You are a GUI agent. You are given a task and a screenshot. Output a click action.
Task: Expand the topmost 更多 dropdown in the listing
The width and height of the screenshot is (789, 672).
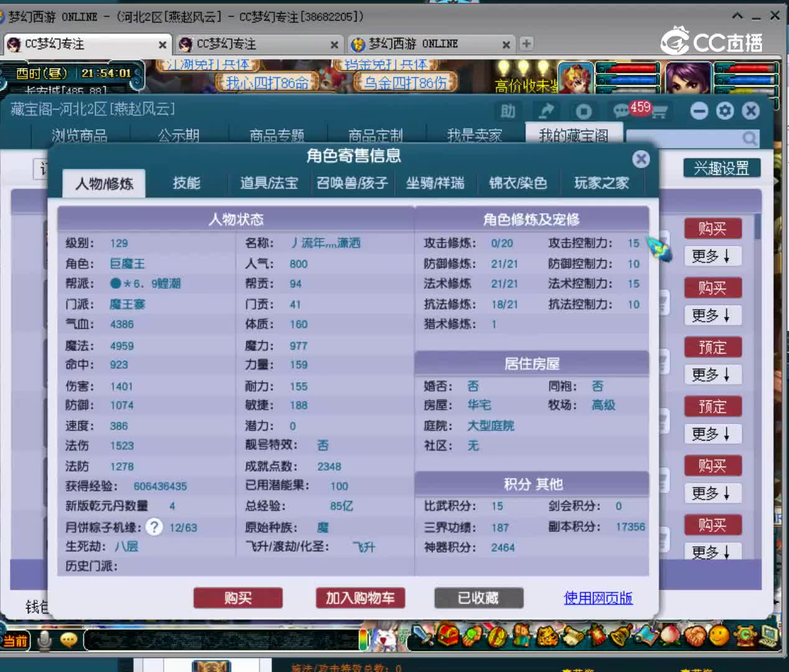713,256
